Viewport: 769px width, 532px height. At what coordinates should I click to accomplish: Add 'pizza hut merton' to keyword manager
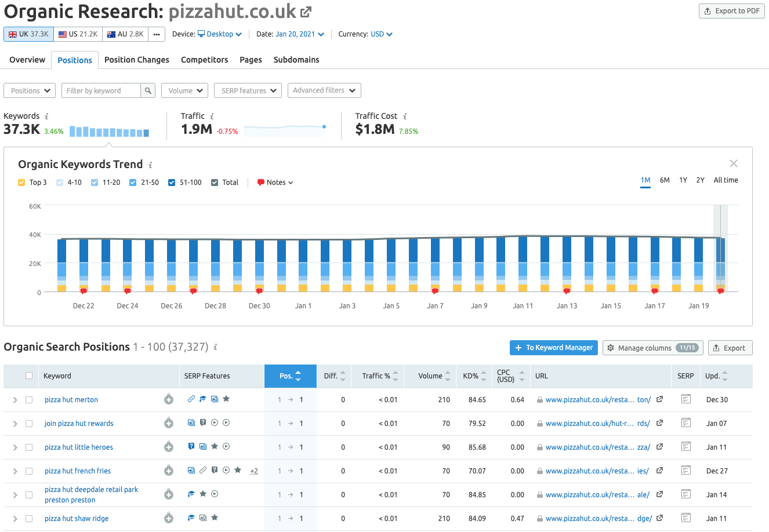[x=169, y=399]
